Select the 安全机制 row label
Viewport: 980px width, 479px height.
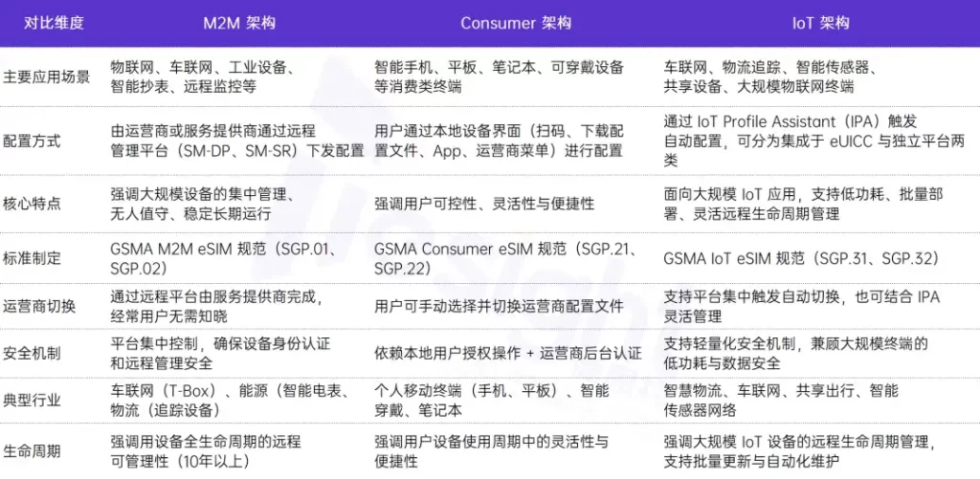pos(32,354)
